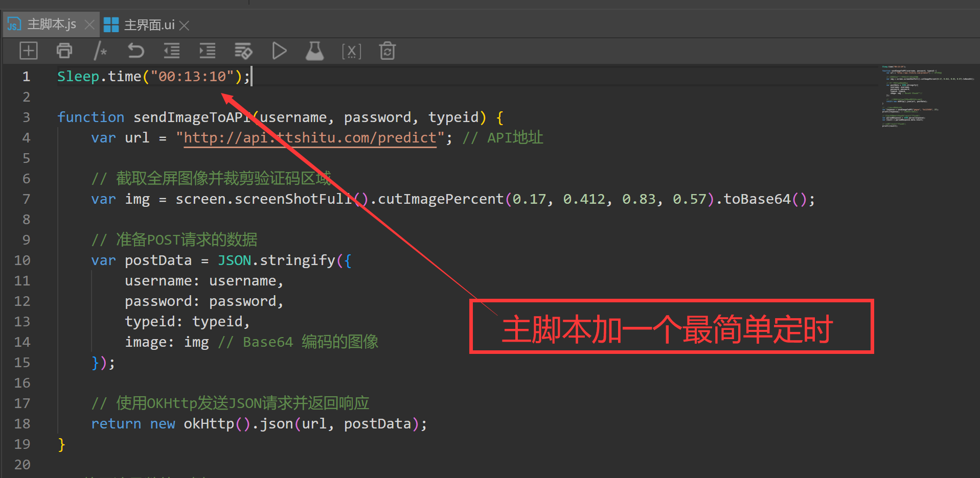This screenshot has width=980, height=478.
Task: Click the Sleep.time("00:13:10") line
Action: pos(154,77)
